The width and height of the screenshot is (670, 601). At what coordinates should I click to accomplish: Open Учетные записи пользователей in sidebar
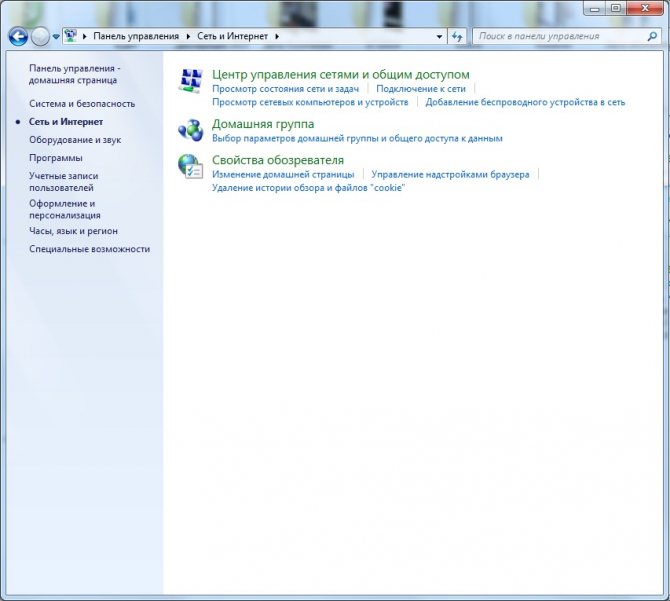(64, 182)
